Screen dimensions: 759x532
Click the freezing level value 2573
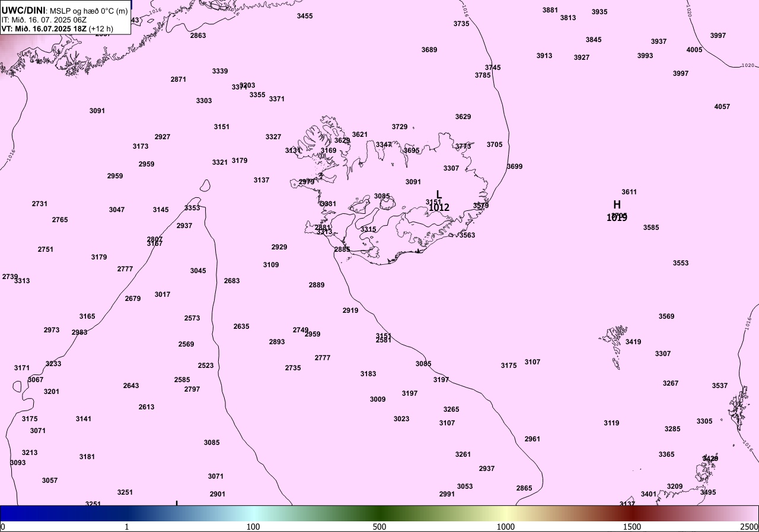tap(192, 318)
